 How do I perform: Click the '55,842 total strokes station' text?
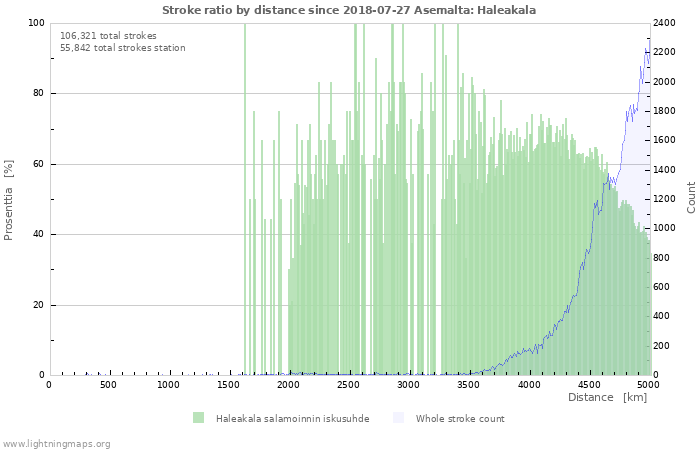click(122, 47)
